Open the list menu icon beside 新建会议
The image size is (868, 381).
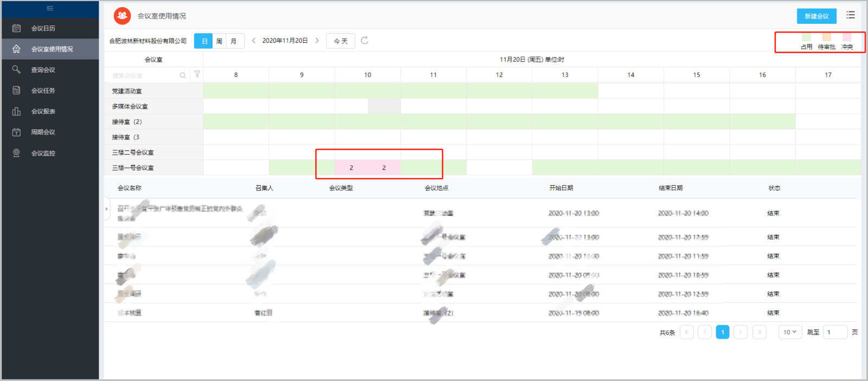[851, 15]
